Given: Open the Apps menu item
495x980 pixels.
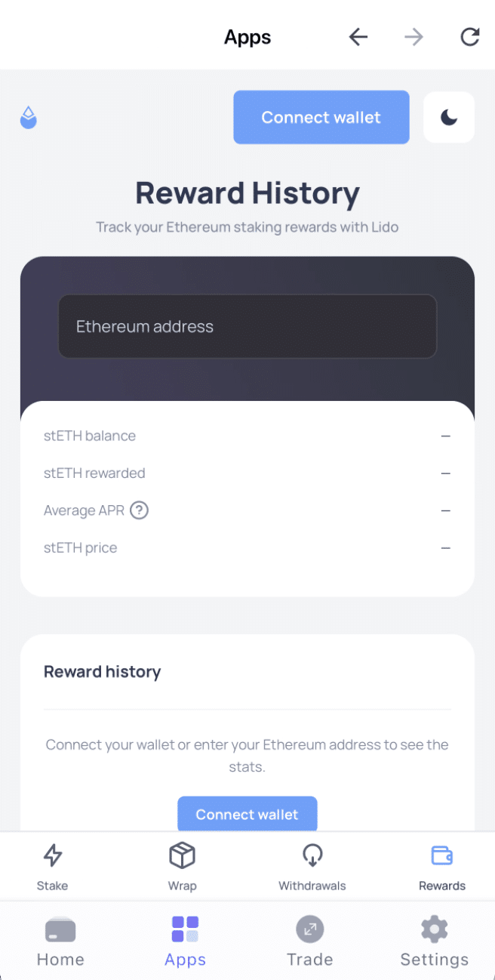Looking at the screenshot, I should click(x=185, y=940).
